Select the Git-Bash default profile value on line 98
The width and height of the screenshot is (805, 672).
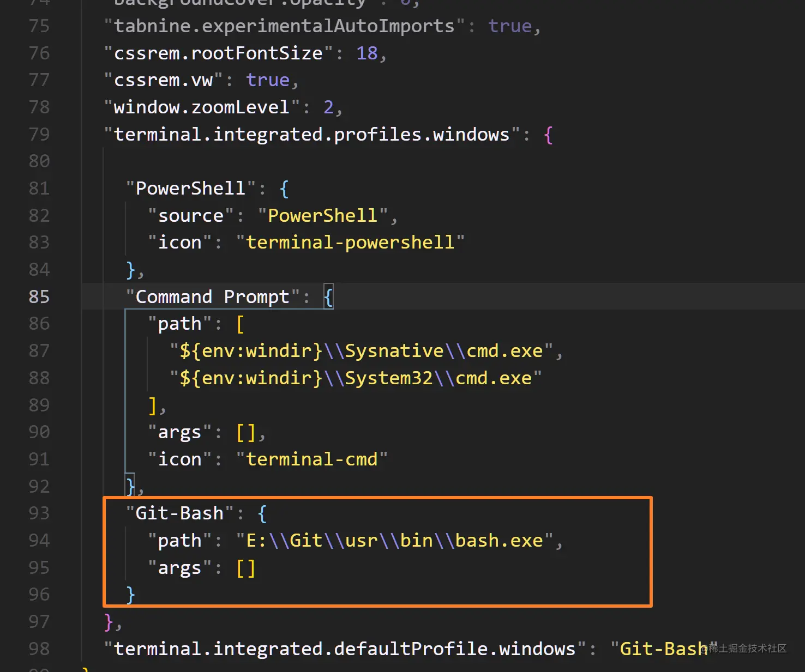tap(661, 648)
